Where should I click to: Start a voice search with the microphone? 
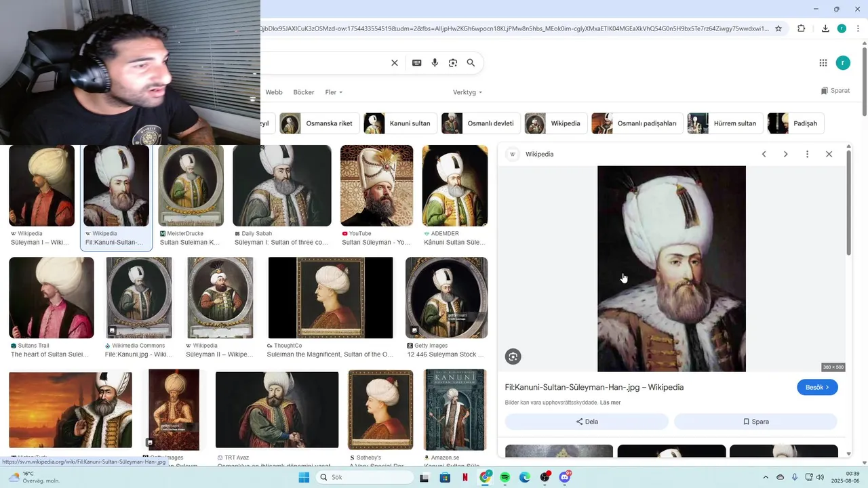point(435,63)
